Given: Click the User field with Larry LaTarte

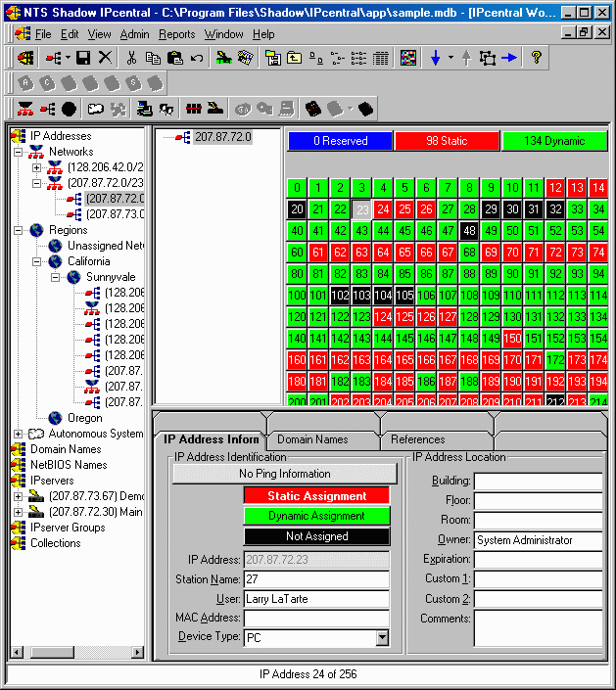Looking at the screenshot, I should [316, 599].
